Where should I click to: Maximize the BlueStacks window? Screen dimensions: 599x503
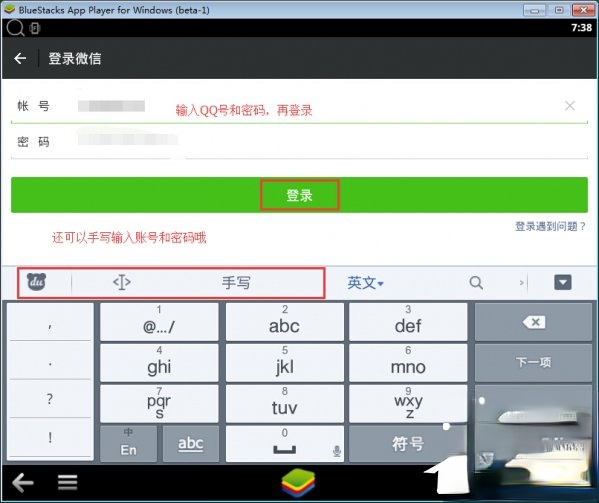point(559,10)
